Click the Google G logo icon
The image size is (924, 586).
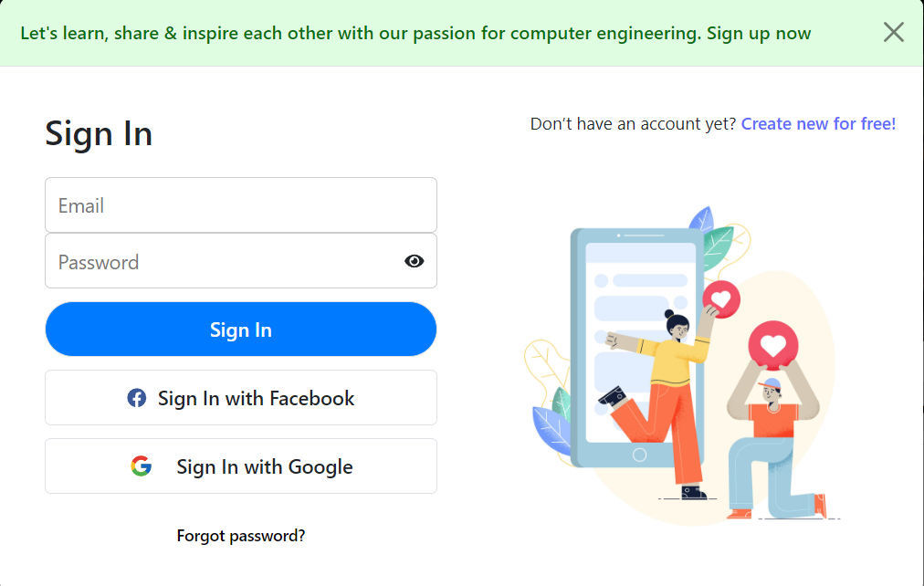click(142, 466)
